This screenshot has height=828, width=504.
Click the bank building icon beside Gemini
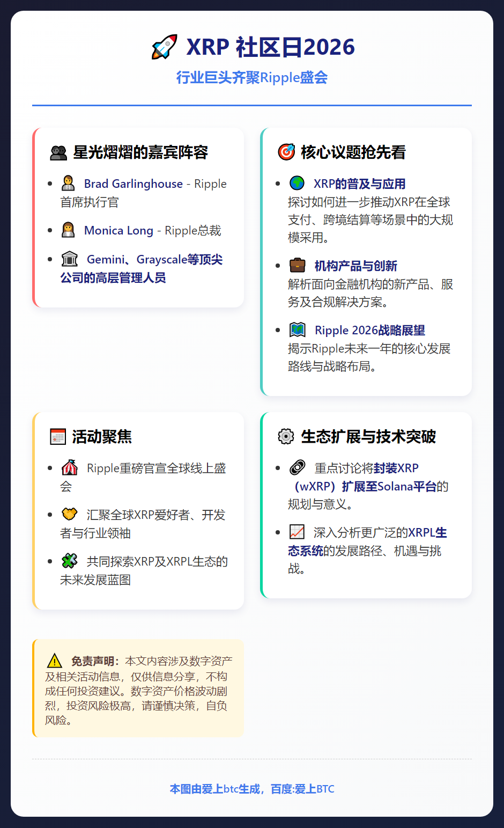click(70, 259)
